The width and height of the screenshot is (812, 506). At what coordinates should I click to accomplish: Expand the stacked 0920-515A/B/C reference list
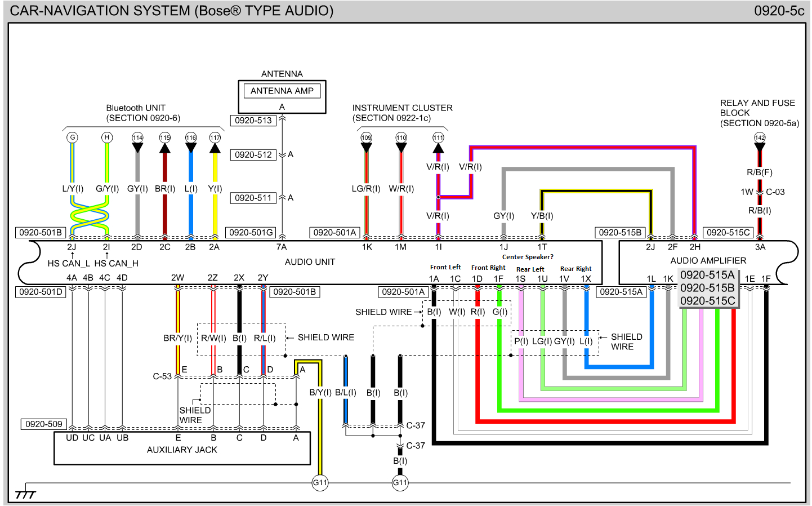tap(708, 288)
